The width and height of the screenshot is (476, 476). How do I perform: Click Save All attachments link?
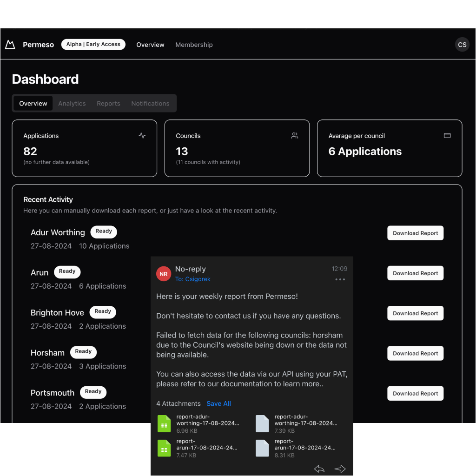[x=218, y=403]
